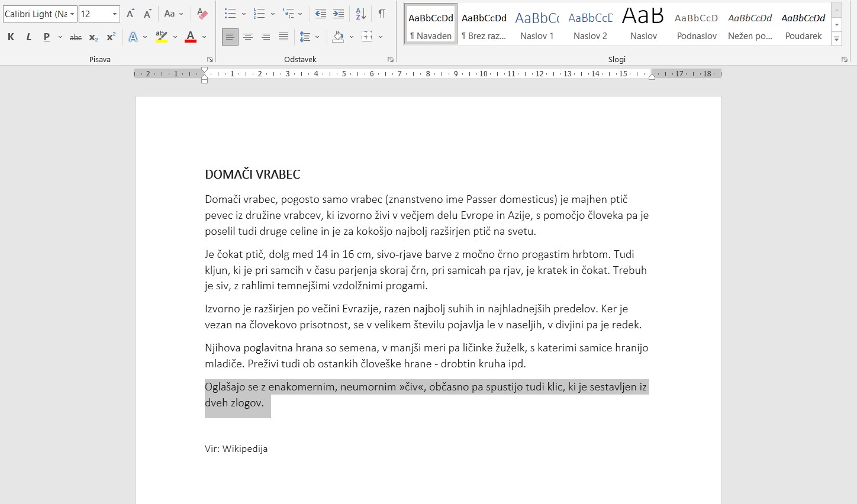
Task: Toggle strikethrough formatting
Action: 76,37
